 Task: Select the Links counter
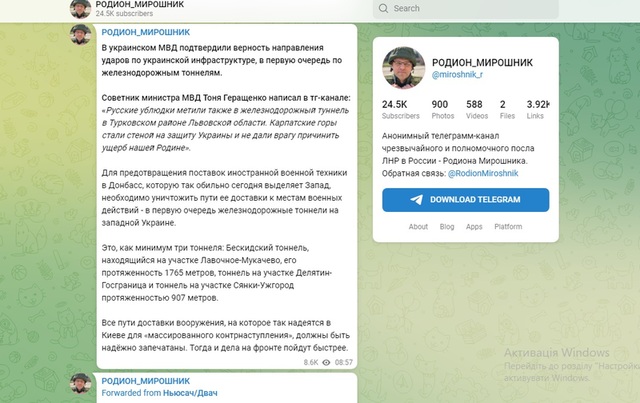click(x=538, y=110)
